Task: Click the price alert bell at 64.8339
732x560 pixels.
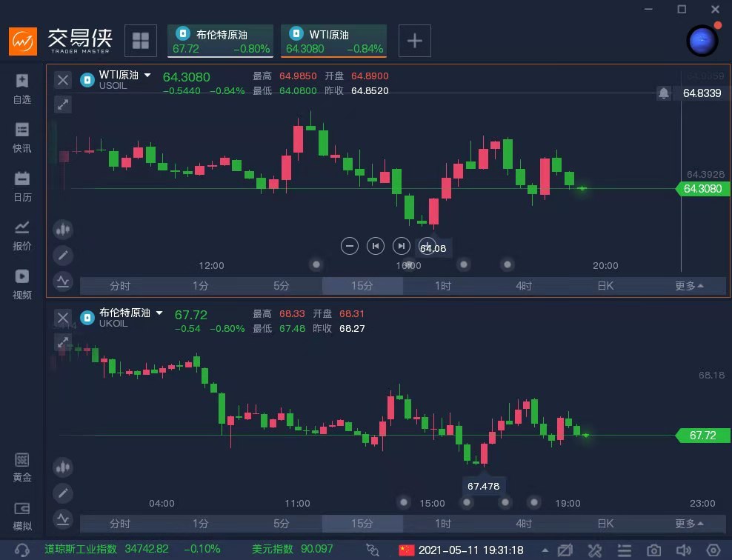Action: (x=663, y=93)
